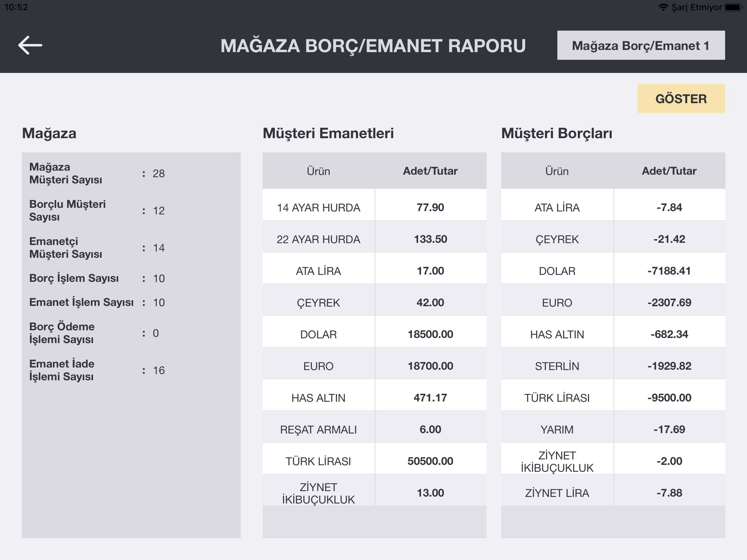Click Adet/Tutar header in Müşteri Borçları table
The image size is (747, 560).
669,171
